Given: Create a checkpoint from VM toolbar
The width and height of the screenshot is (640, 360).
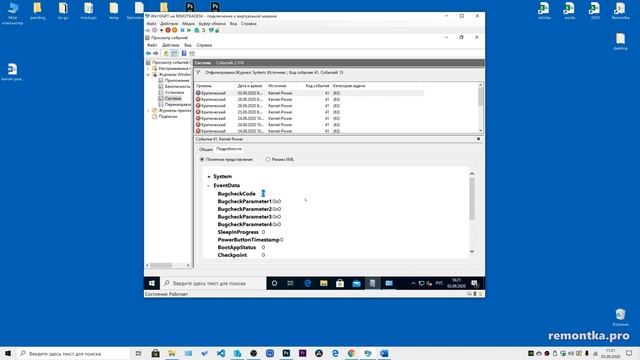Looking at the screenshot, I should [x=197, y=30].
